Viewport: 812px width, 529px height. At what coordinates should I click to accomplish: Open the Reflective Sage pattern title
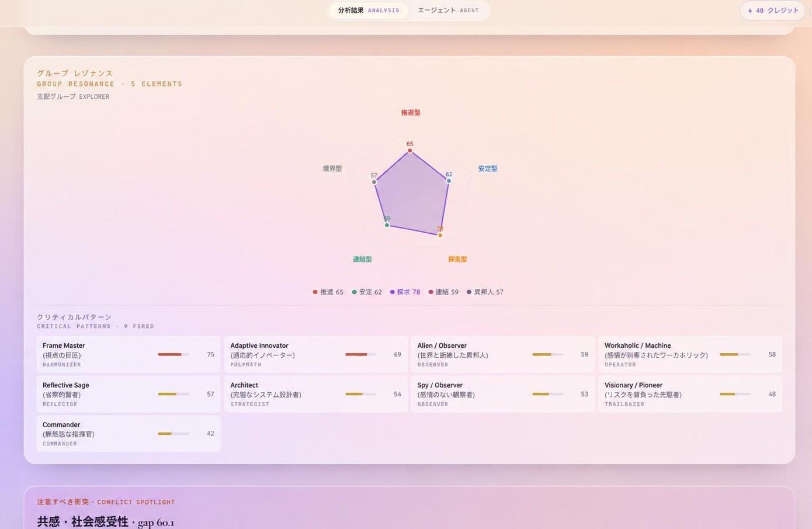coord(65,386)
